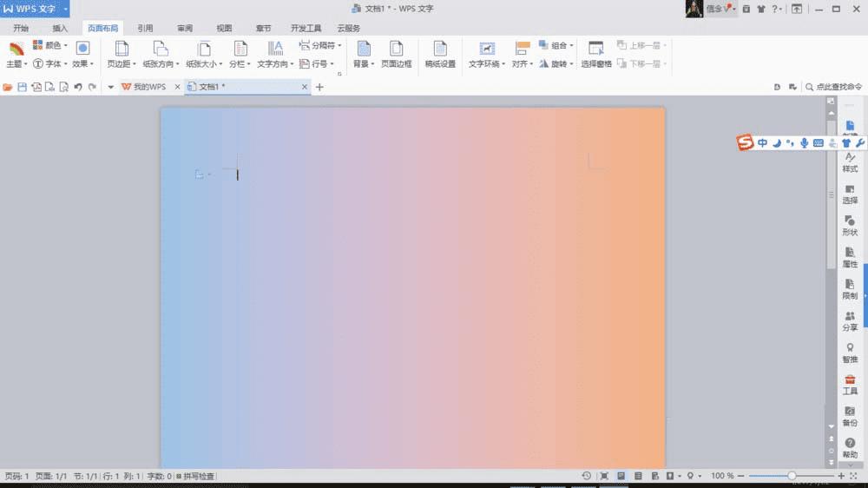
Task: Switch to the 插入 ribbon tab
Action: 60,29
